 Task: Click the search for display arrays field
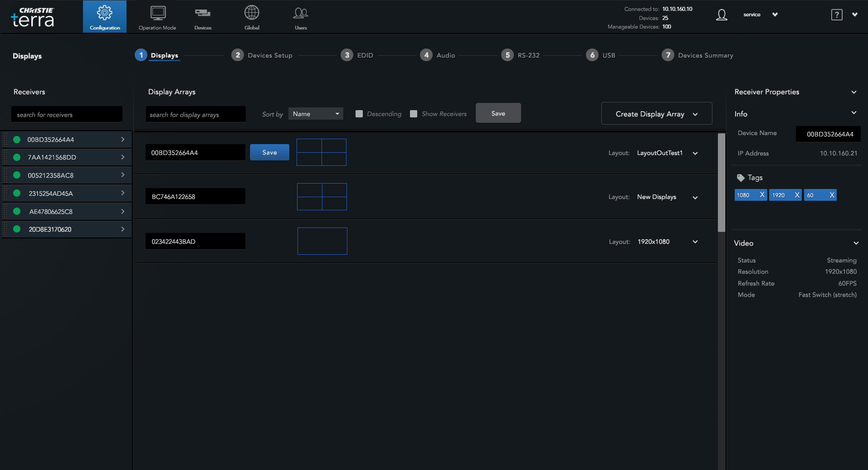point(195,114)
